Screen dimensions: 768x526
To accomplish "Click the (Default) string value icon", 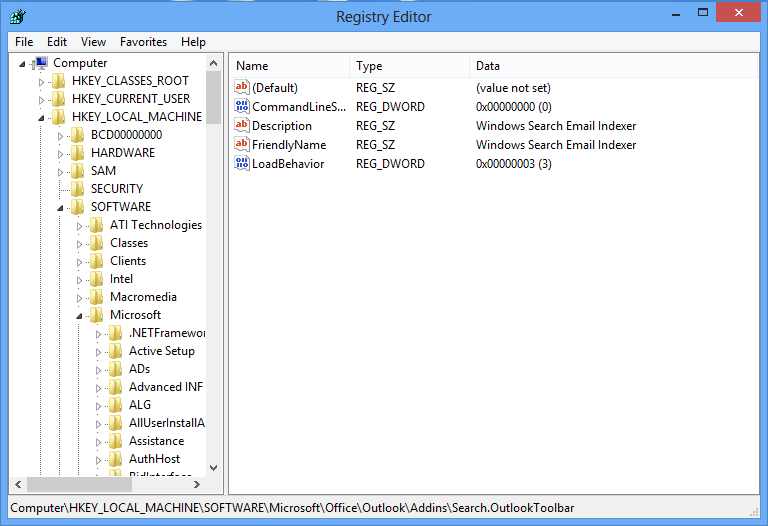I will tap(241, 88).
